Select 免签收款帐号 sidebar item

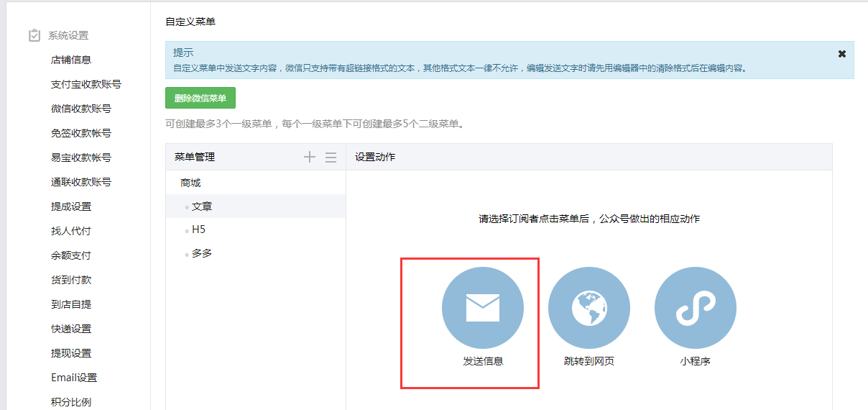pyautogui.click(x=81, y=133)
